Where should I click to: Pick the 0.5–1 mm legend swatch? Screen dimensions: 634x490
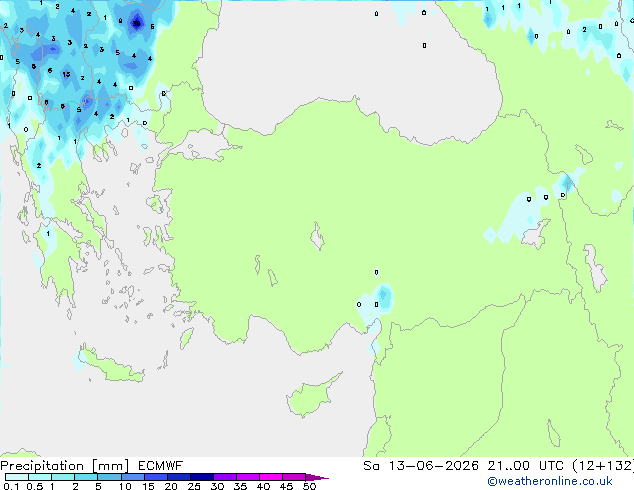pyautogui.click(x=40, y=477)
